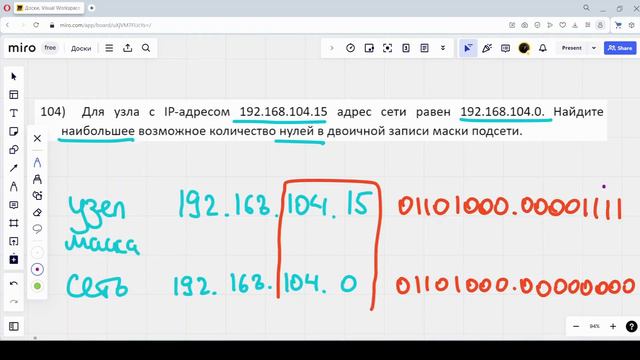Click the miro.com address bar URL
This screenshot has width=640, height=360.
[105, 25]
